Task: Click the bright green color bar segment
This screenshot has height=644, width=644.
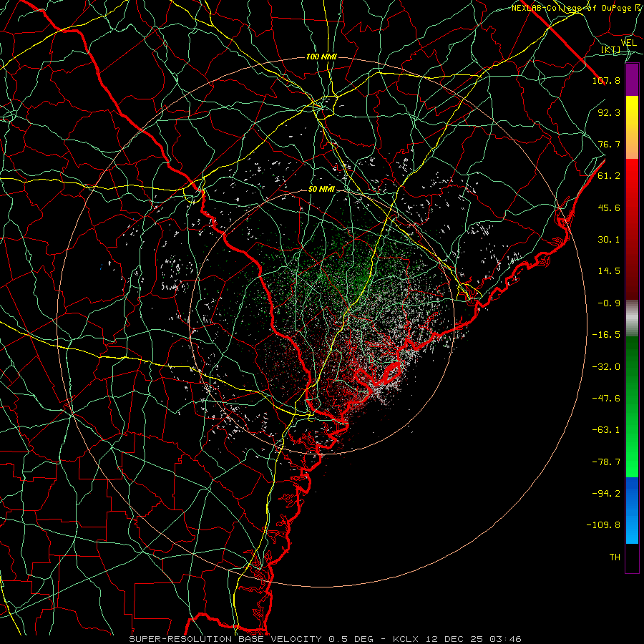Action: (632, 406)
